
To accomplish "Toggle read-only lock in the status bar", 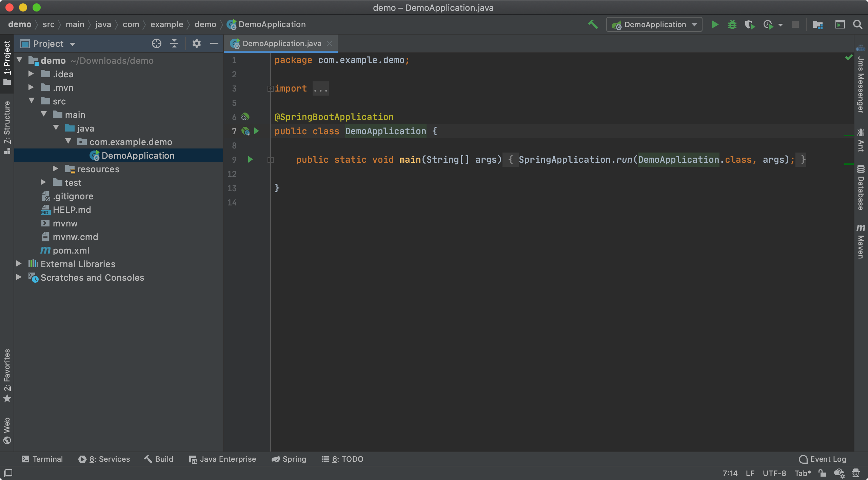I will click(x=822, y=473).
